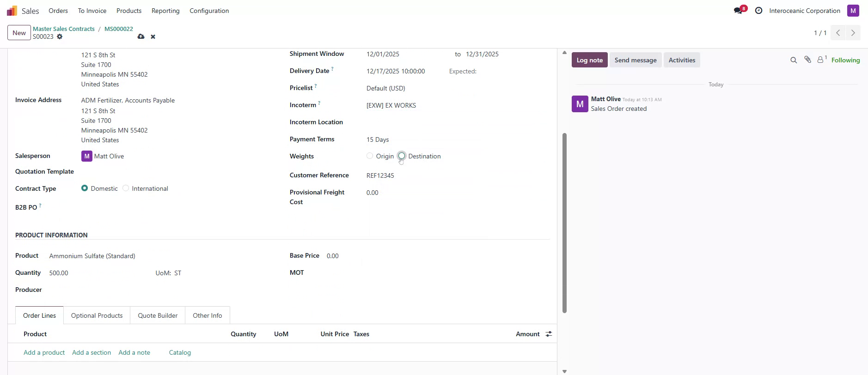Show the Pricelist help tooltip
This screenshot has width=868, height=375.
click(316, 86)
